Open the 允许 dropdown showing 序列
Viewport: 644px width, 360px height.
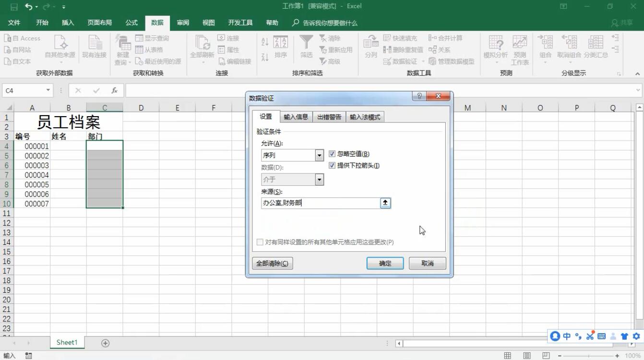coord(320,155)
